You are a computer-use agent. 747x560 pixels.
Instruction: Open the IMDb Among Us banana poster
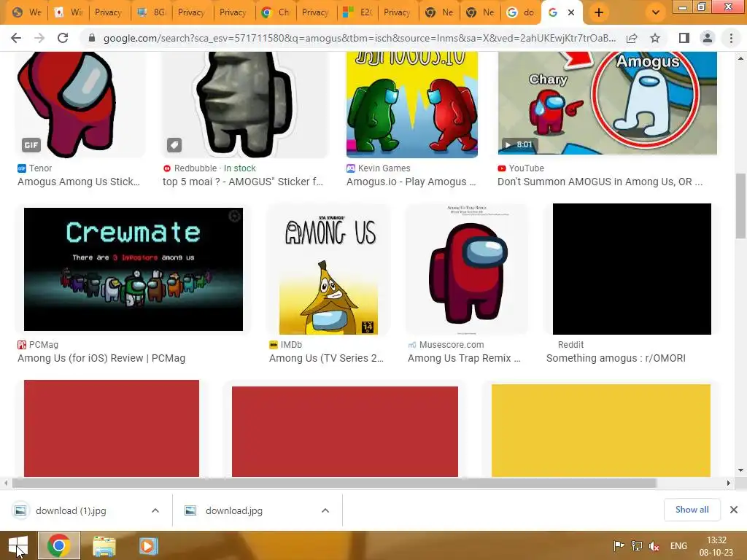coord(329,270)
